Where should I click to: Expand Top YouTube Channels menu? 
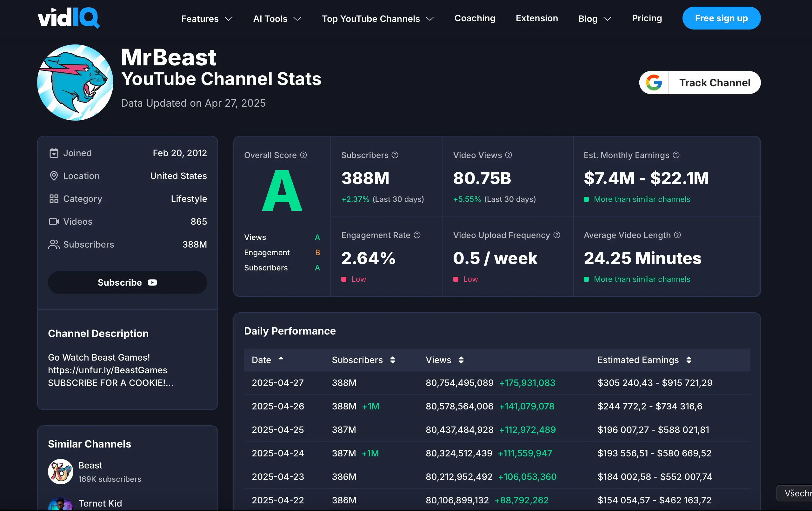click(x=377, y=18)
